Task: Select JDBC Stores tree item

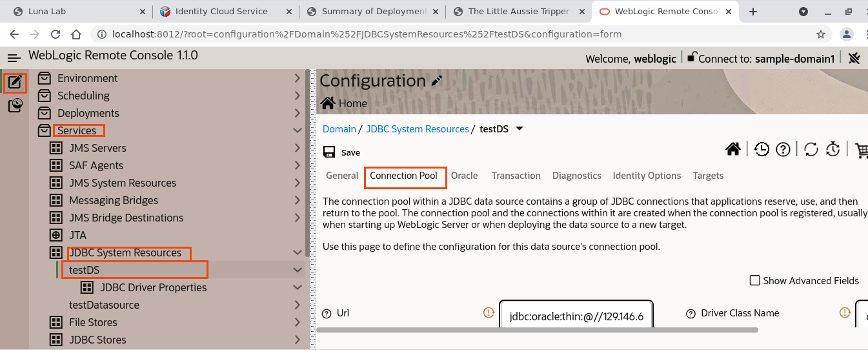Action: [x=97, y=340]
